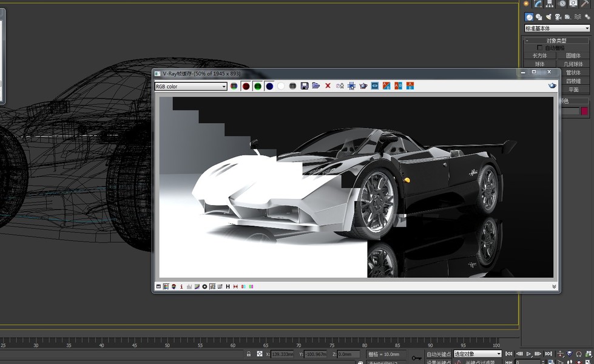Toggle color curve correction icon
This screenshot has width=594, height=364.
[197, 287]
